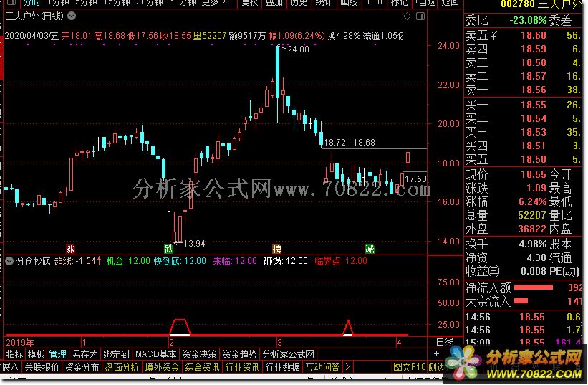The height and width of the screenshot is (385, 588).
Task: Click the 日线 period label
Action: tap(444, 342)
